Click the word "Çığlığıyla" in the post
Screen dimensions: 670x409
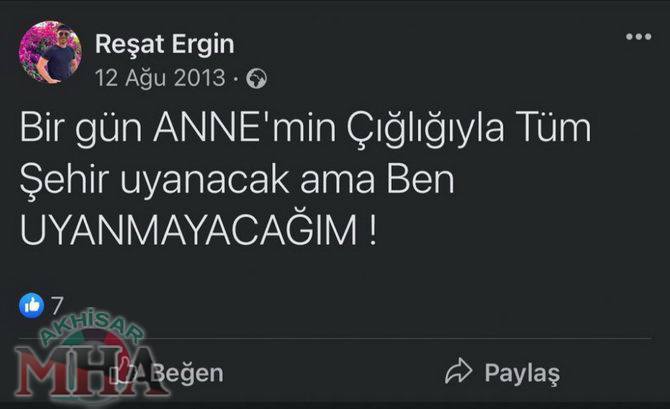pyautogui.click(x=425, y=129)
